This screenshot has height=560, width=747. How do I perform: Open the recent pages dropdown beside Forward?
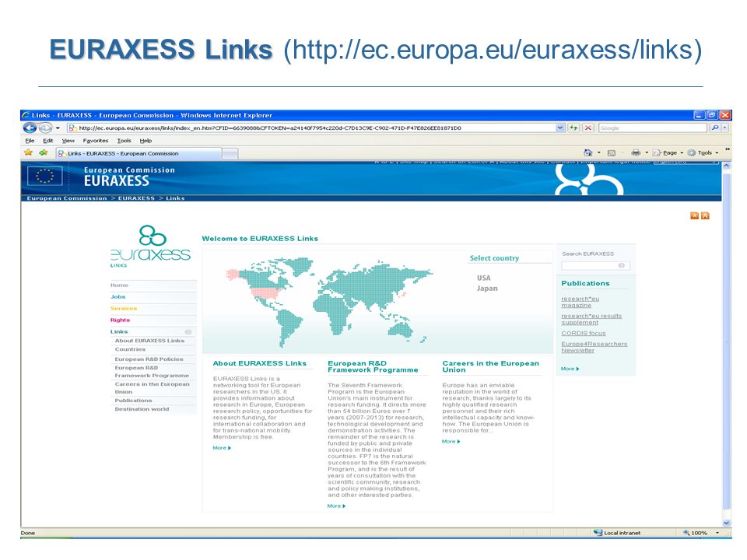58,128
